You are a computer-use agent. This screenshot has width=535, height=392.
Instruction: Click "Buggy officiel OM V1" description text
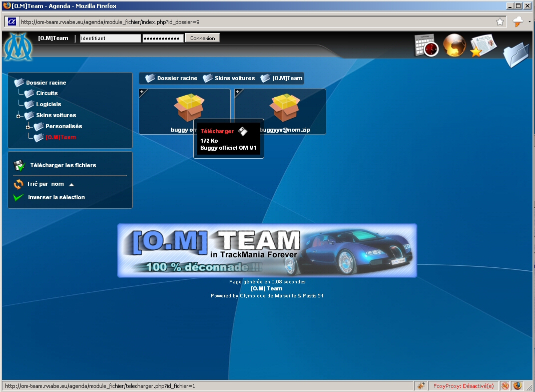point(228,148)
